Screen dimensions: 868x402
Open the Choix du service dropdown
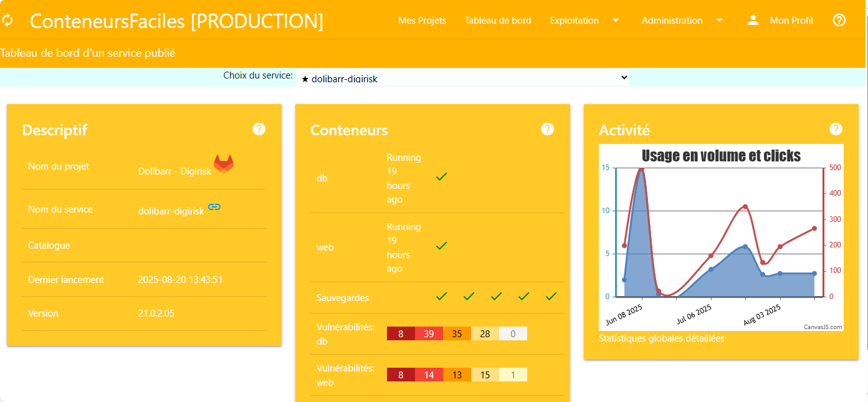pyautogui.click(x=462, y=78)
